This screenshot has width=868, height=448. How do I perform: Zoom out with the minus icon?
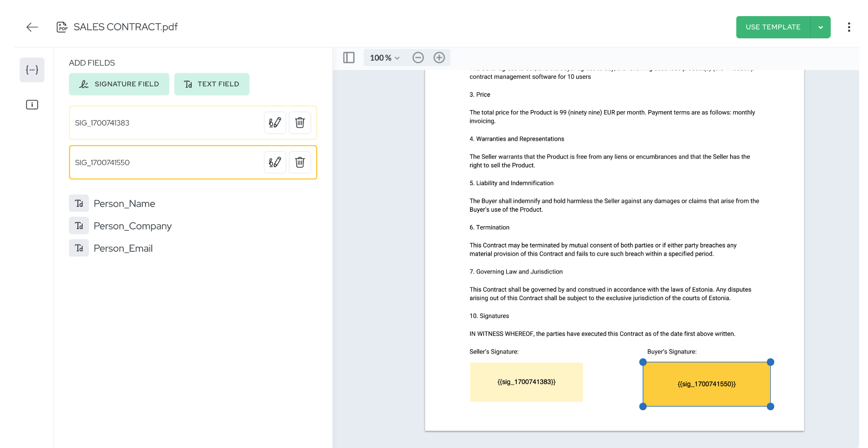coord(418,58)
